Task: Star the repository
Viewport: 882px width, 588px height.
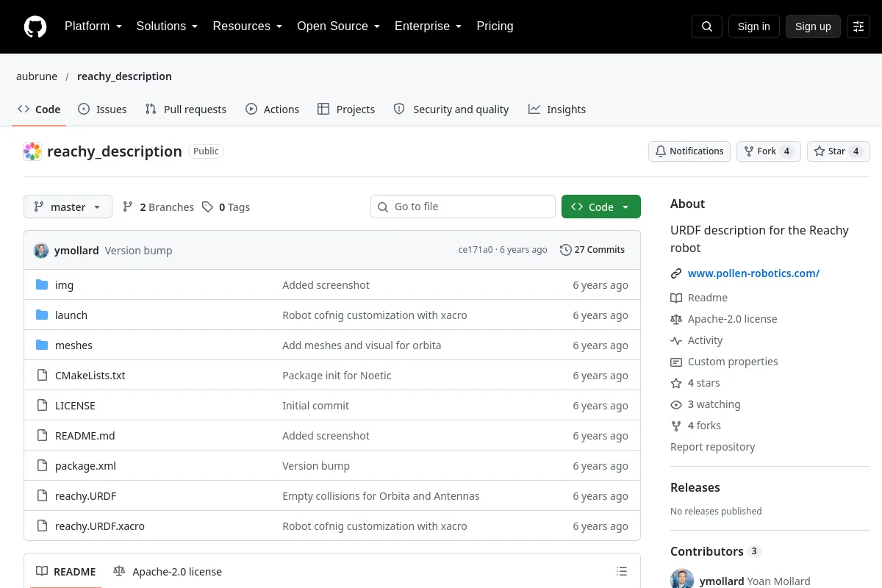Action: [839, 151]
